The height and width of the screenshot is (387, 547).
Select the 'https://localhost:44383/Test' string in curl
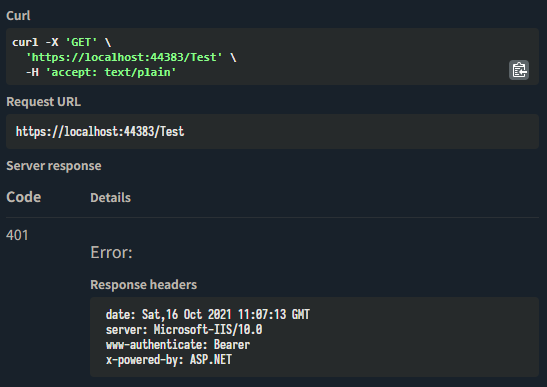click(124, 57)
